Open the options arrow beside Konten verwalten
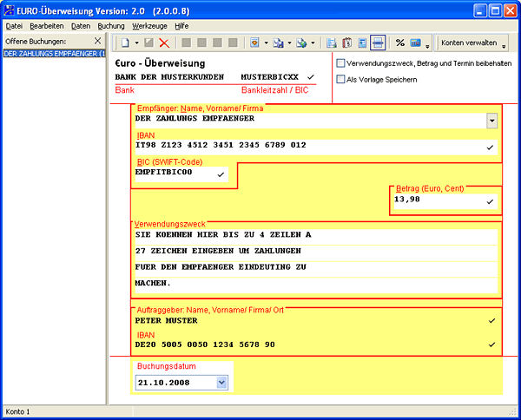The height and width of the screenshot is (420, 521). 504,46
